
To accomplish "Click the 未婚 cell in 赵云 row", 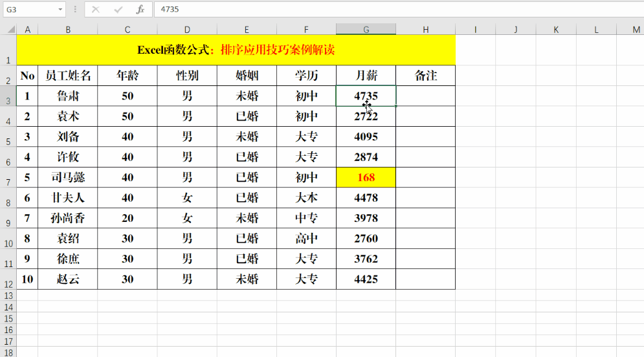I will tap(247, 279).
